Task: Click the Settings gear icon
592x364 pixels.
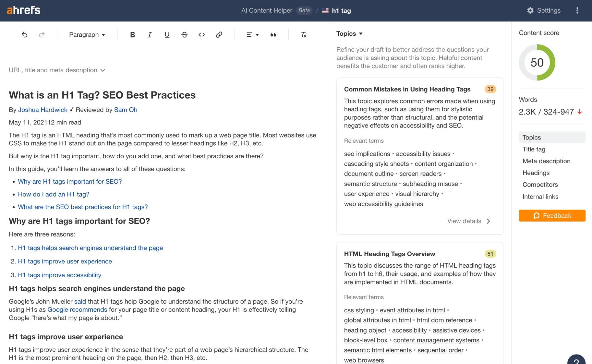Action: 530,10
